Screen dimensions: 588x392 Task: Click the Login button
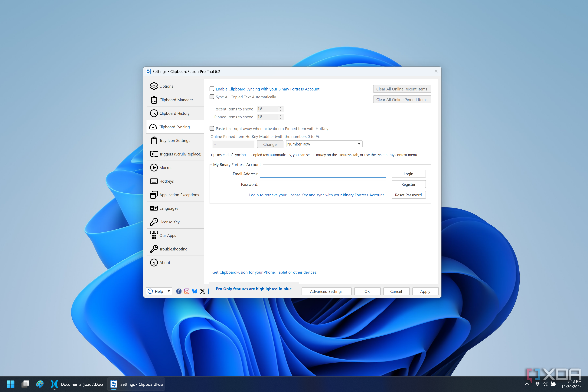click(x=409, y=174)
